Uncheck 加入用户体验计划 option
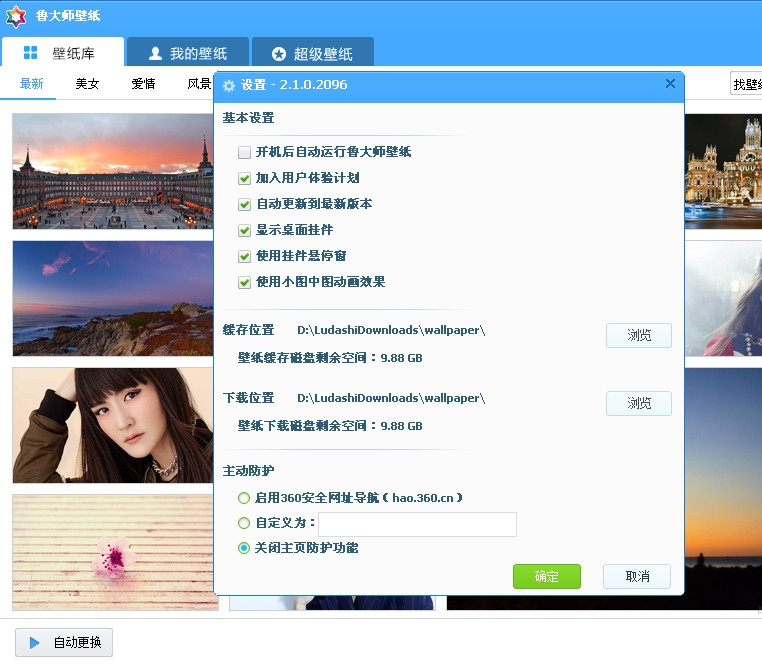The width and height of the screenshot is (762, 665). [244, 178]
